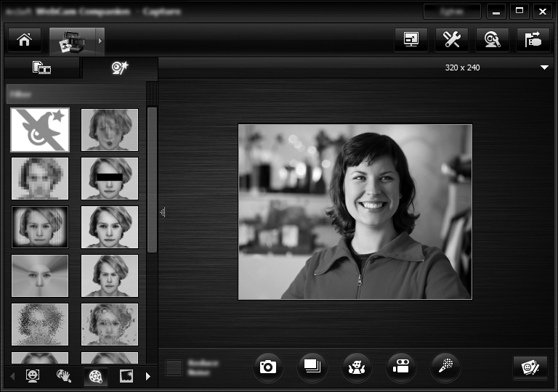The image size is (558, 392).
Task: Apply the swirl pattern filter thumbnail
Action: pyautogui.click(x=110, y=324)
